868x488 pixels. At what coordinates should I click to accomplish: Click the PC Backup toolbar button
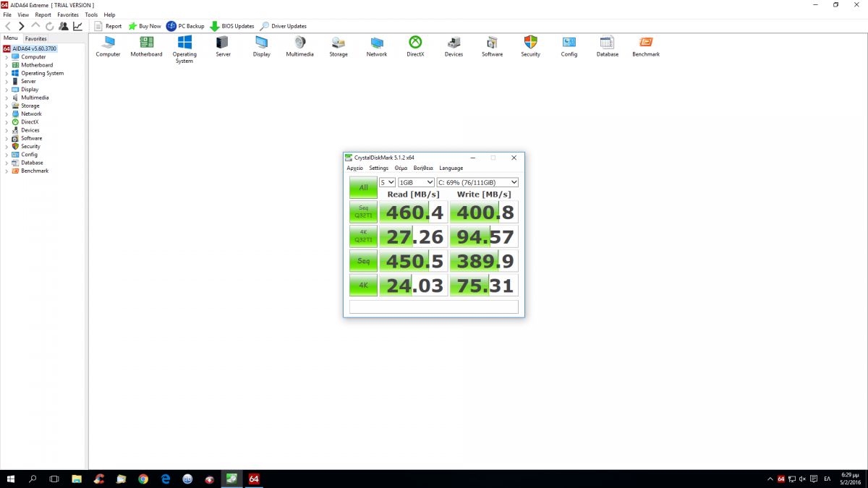(x=185, y=26)
